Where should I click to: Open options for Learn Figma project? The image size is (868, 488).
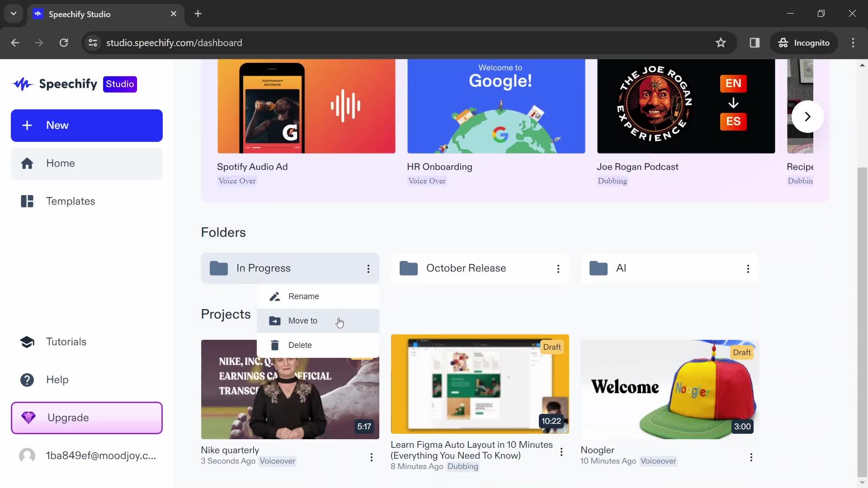(561, 452)
